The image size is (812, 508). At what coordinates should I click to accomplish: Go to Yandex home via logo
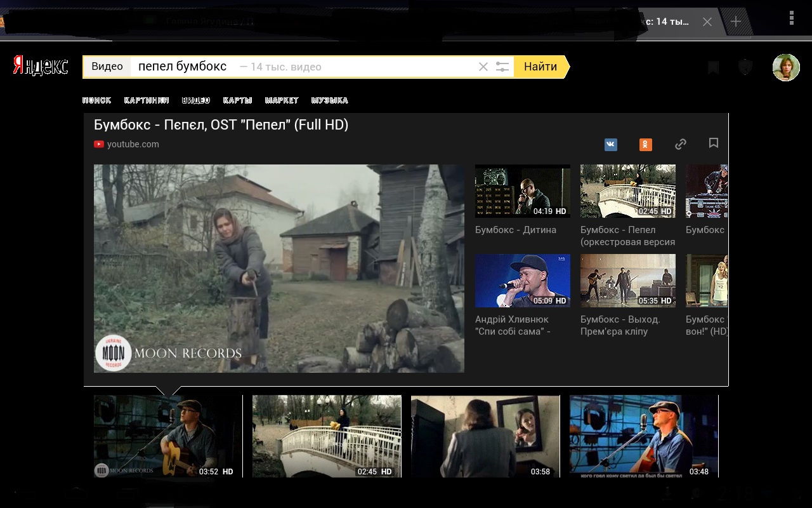41,66
